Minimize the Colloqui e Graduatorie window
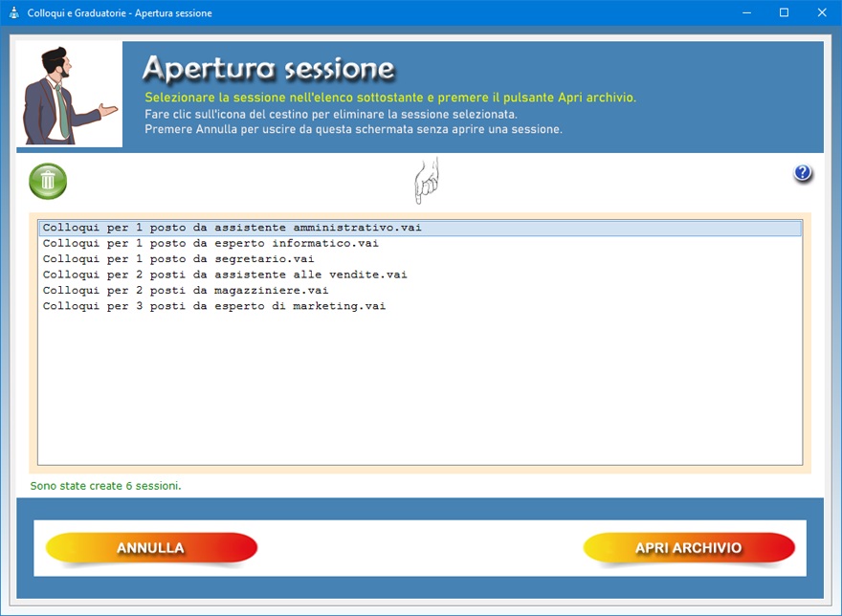Image resolution: width=842 pixels, height=616 pixels. [x=746, y=12]
